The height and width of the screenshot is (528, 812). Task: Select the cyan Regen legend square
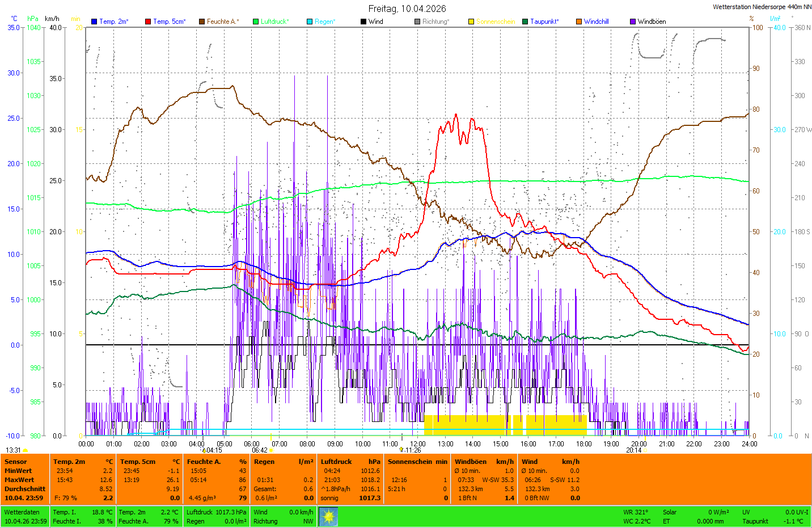click(310, 22)
